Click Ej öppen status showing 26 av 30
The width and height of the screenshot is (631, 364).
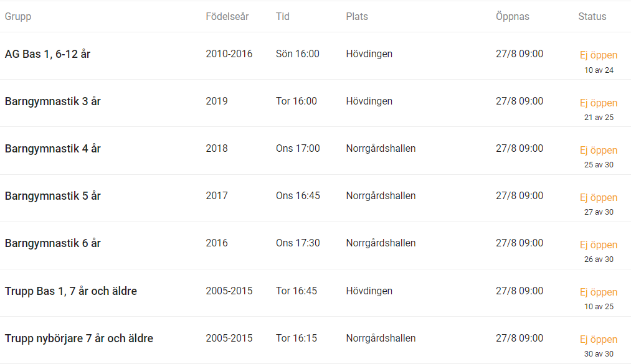pos(599,245)
